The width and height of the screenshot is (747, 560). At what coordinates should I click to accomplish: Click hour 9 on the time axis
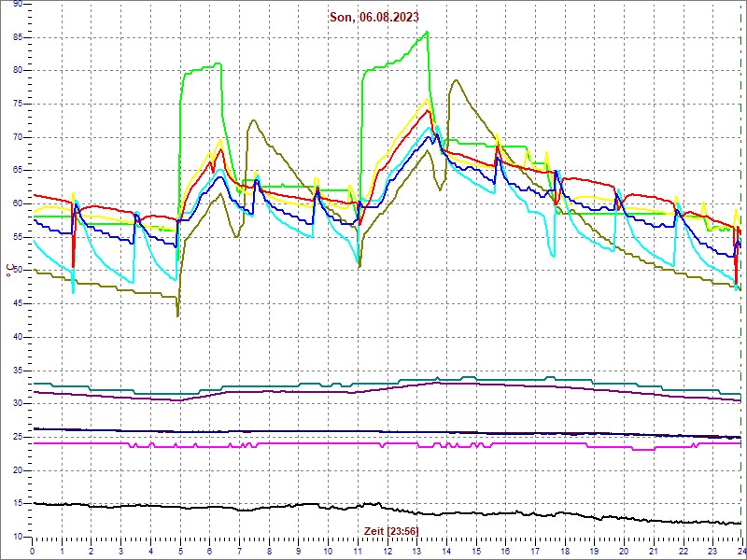(298, 551)
